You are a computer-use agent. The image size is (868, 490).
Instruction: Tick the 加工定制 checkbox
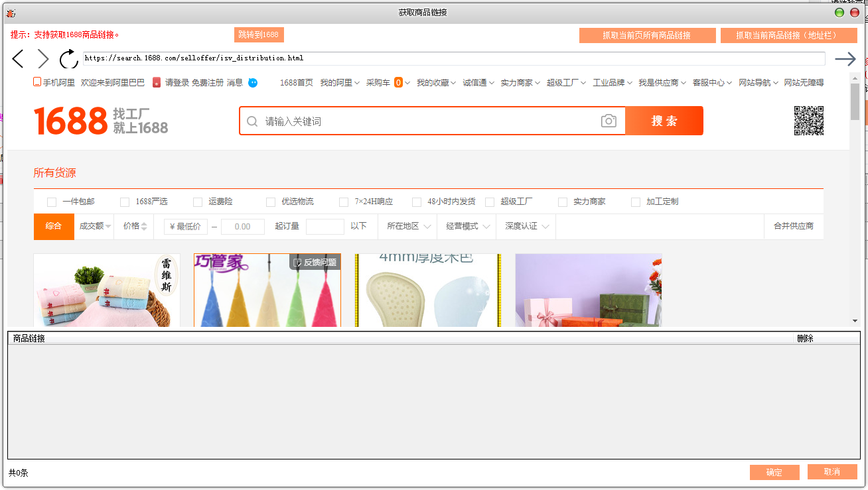coord(636,202)
